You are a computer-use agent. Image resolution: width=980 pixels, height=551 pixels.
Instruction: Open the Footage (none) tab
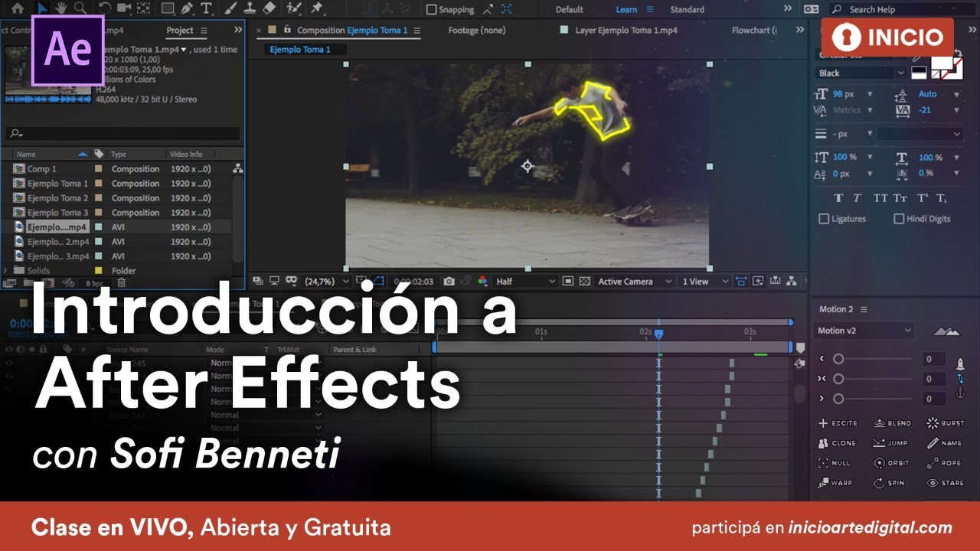tap(476, 31)
